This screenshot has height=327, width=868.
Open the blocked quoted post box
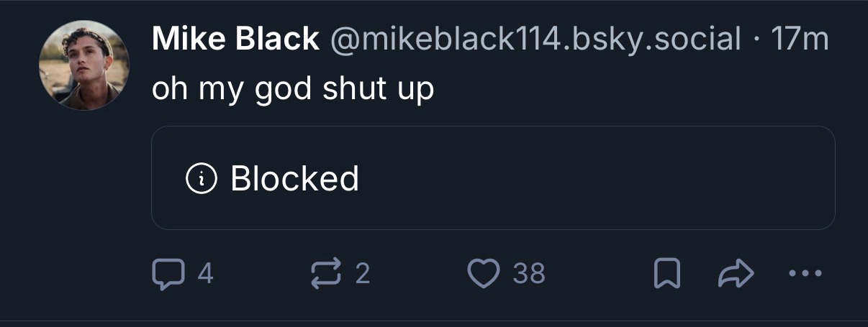493,178
